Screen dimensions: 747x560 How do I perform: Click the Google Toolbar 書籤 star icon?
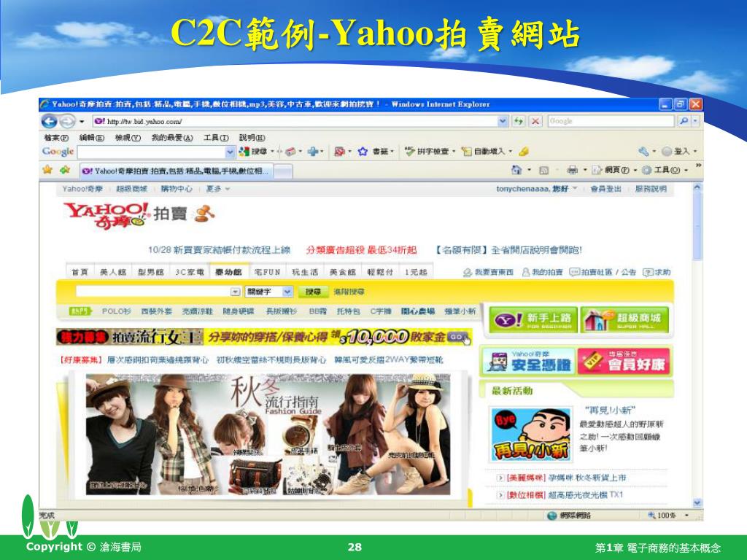click(363, 152)
